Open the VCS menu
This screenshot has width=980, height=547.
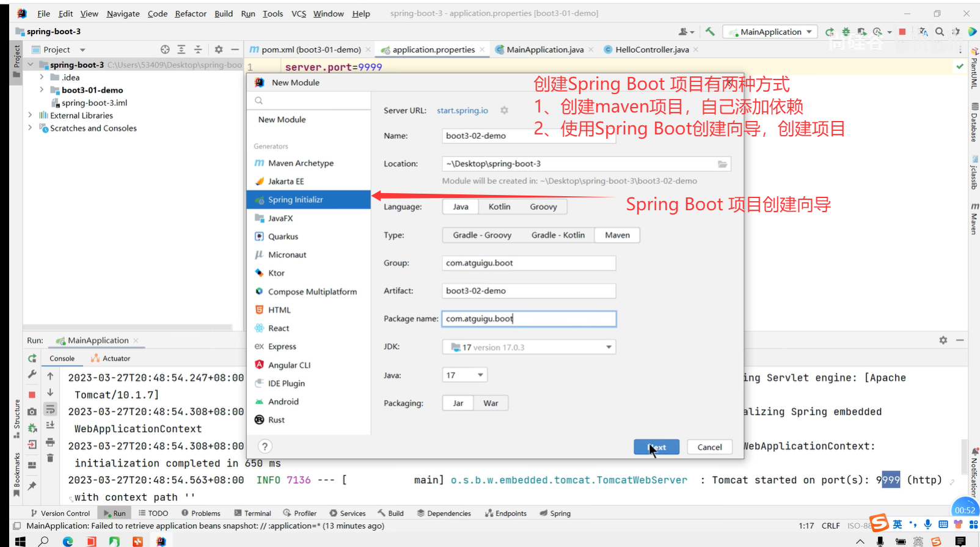[x=299, y=13]
